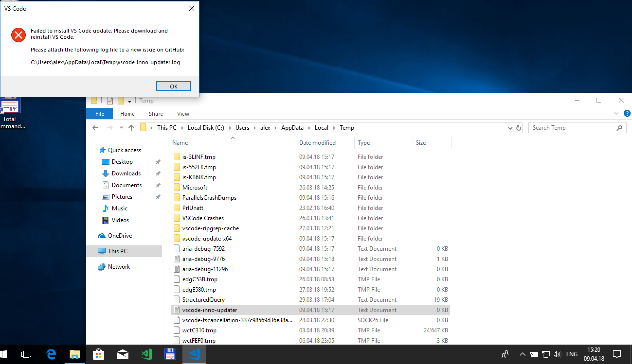Image resolution: width=632 pixels, height=364 pixels.
Task: Close the VS Code error dialog
Action: point(192,9)
